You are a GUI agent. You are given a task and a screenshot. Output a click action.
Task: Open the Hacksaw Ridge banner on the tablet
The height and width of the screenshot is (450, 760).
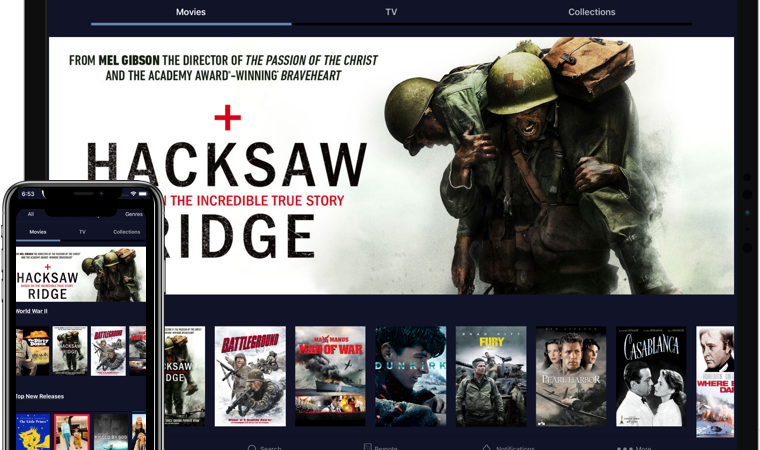pos(391,165)
